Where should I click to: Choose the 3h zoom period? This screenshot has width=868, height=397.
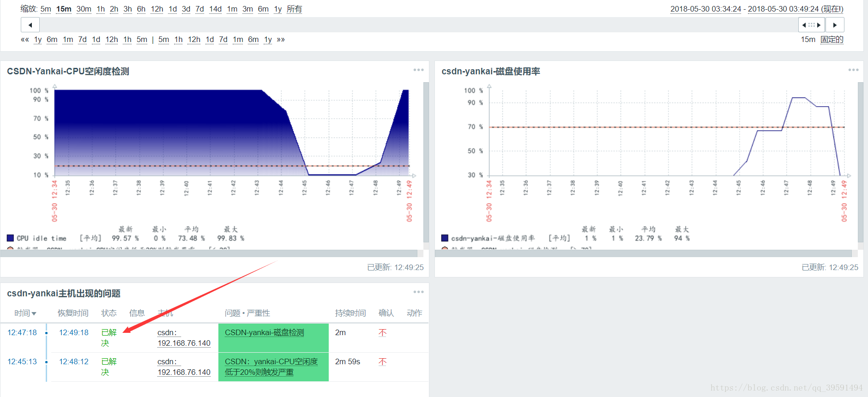(127, 9)
